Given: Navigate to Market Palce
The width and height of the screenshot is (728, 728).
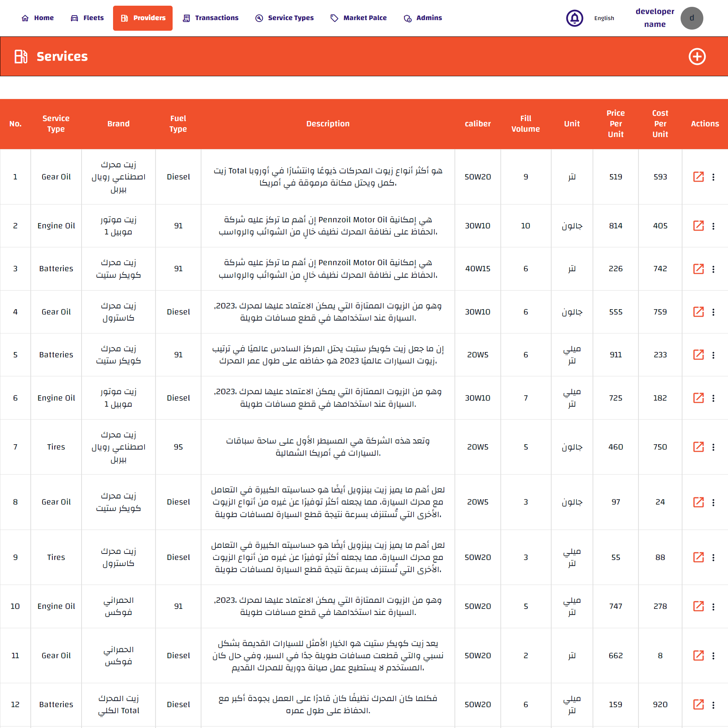Looking at the screenshot, I should click(358, 18).
